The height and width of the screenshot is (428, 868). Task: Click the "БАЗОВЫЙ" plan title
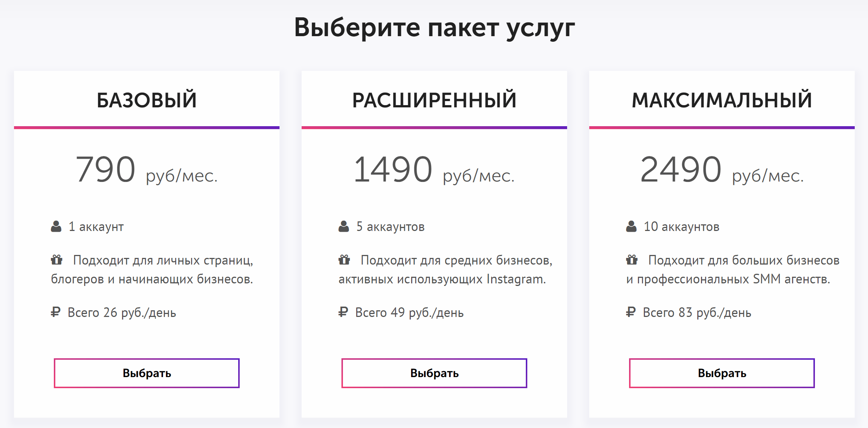[x=147, y=100]
